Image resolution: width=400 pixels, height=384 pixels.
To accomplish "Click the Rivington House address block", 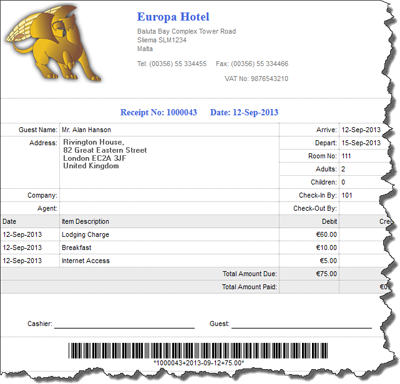I will (x=105, y=154).
